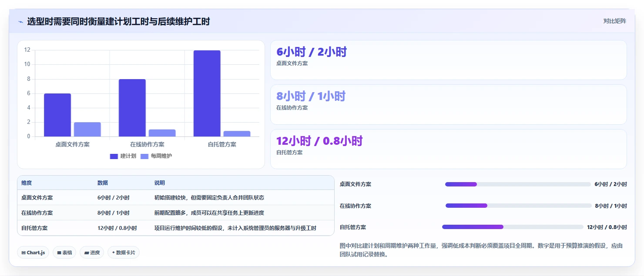Click the 数据卡片 tag chip
Image resolution: width=644 pixels, height=276 pixels.
pos(124,253)
